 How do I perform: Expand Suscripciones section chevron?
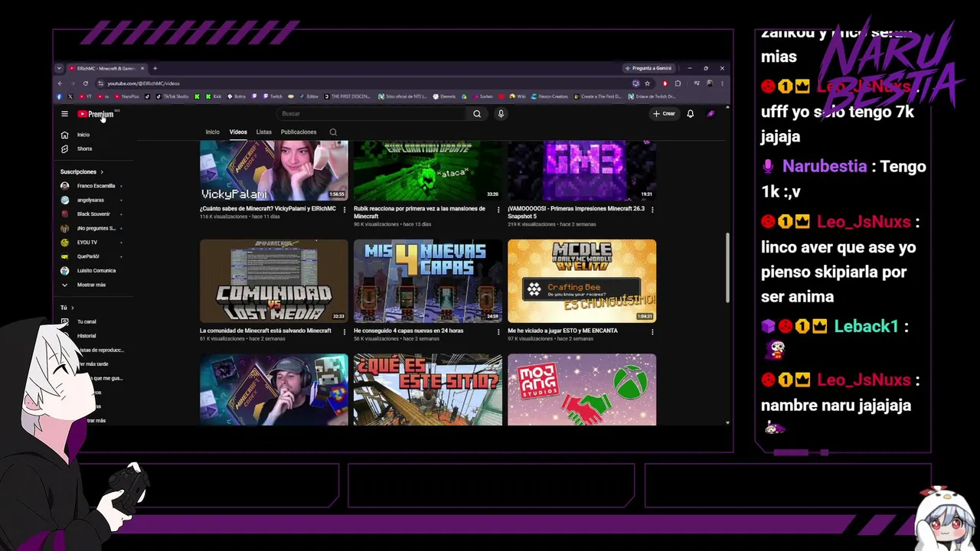pyautogui.click(x=101, y=172)
